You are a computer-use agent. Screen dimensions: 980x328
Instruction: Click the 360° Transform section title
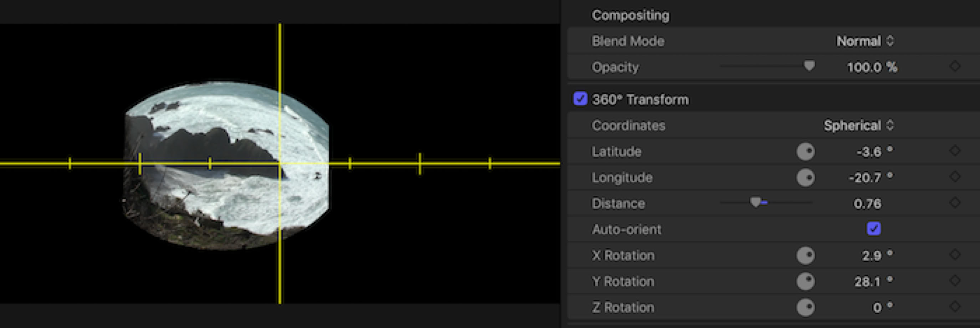[640, 99]
